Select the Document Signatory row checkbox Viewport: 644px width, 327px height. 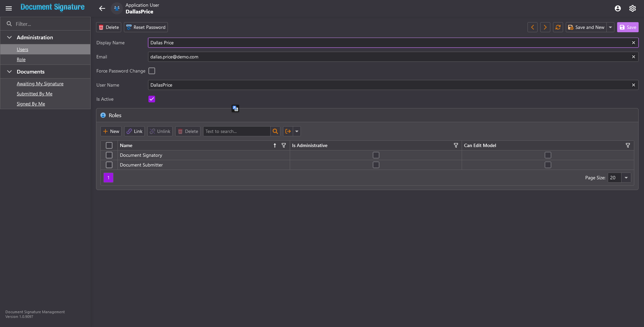point(109,155)
